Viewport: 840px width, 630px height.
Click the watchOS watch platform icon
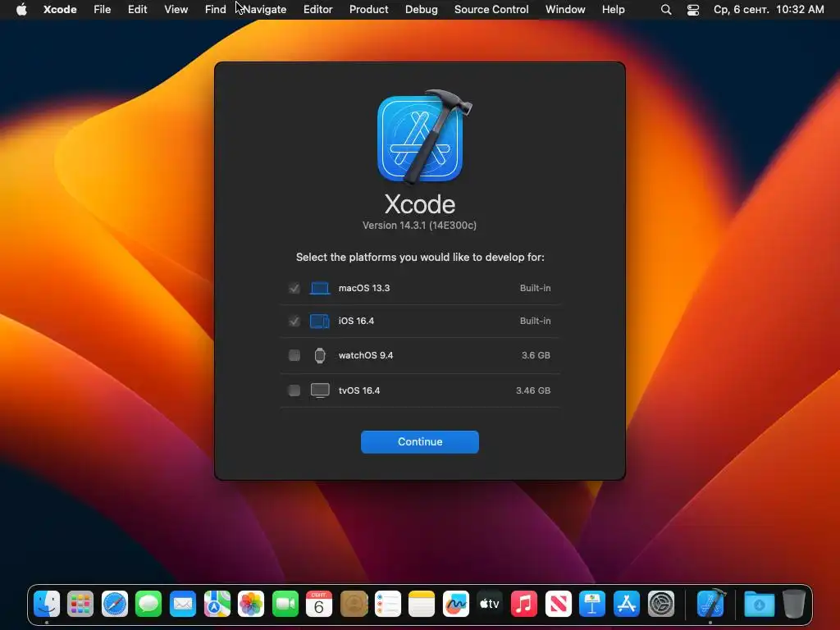coord(320,355)
